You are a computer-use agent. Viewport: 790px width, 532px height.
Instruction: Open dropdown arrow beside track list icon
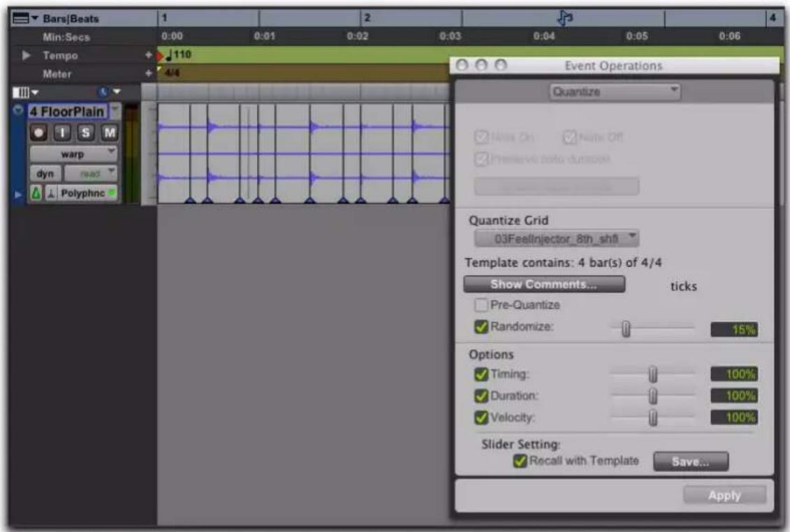point(35,92)
